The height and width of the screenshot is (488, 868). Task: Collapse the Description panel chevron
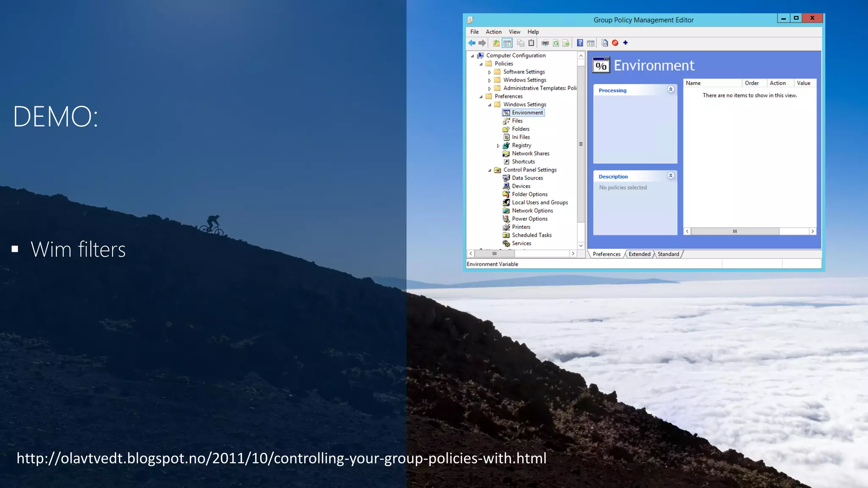coord(670,175)
